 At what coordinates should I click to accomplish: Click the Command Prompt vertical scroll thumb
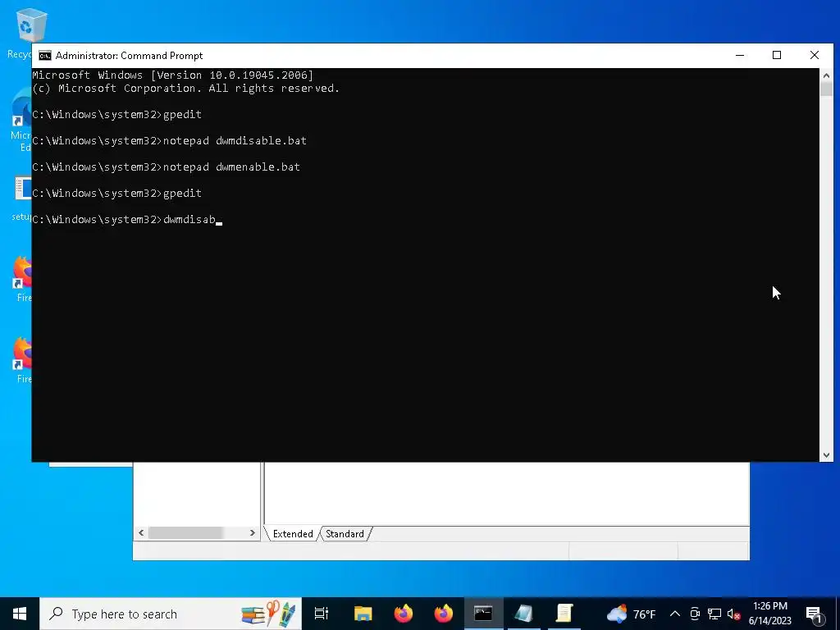pyautogui.click(x=826, y=89)
